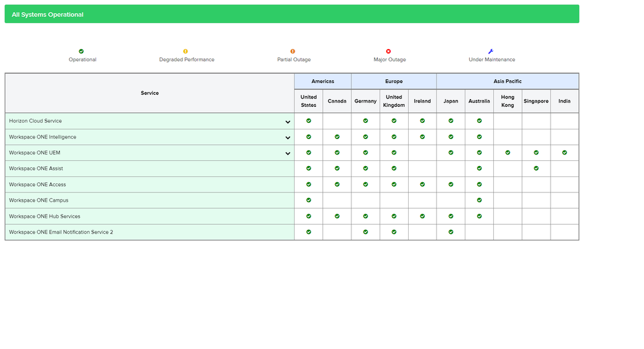Click Workspace ONE Assist Singapore status icon

coord(536,168)
